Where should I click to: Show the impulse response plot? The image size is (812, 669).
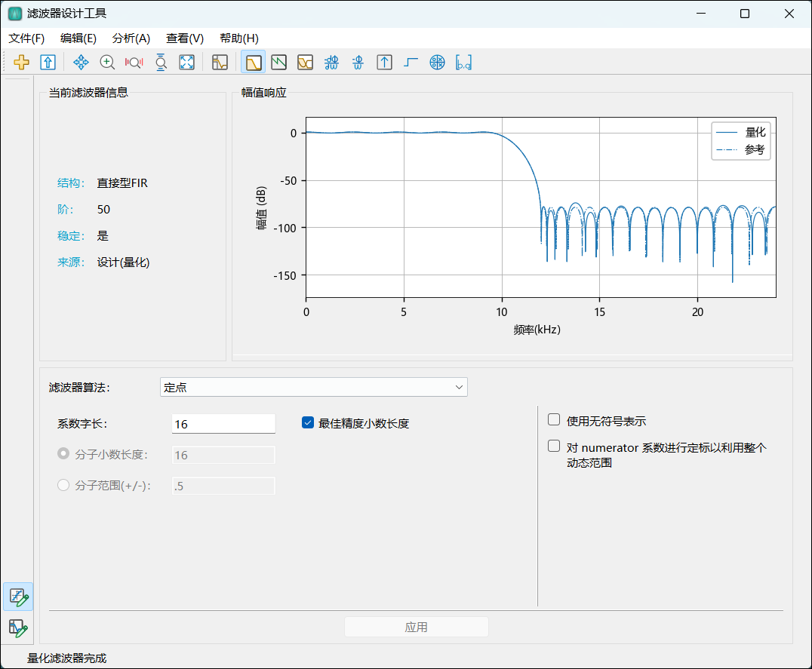(x=384, y=63)
